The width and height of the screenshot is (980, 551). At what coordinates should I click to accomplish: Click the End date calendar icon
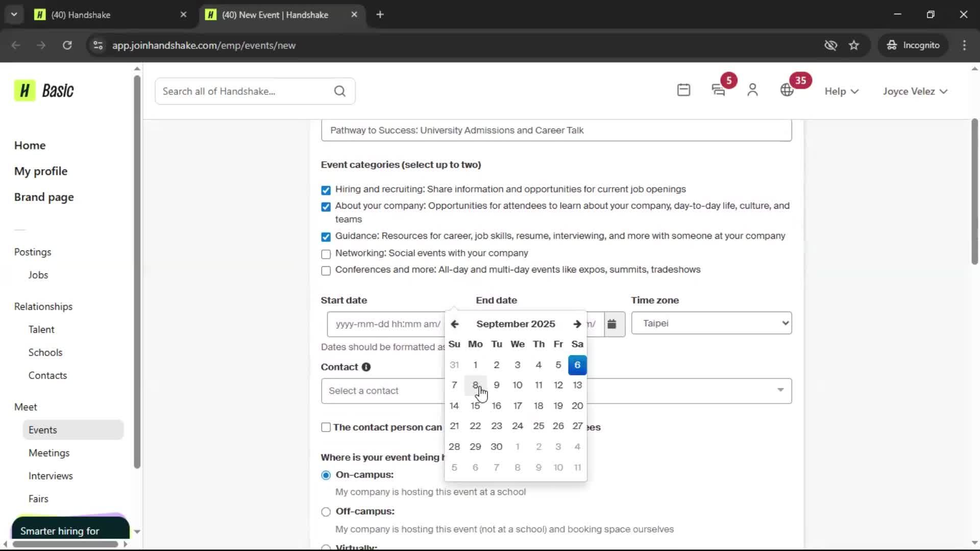pos(612,324)
